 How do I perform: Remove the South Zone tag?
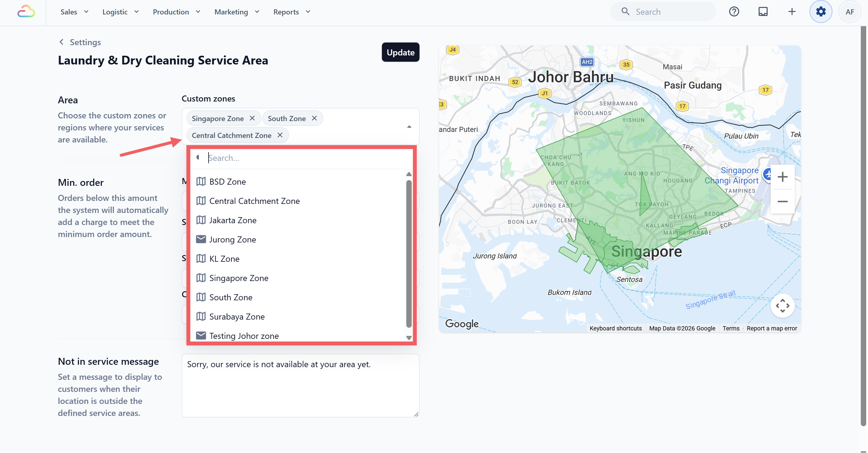click(314, 118)
